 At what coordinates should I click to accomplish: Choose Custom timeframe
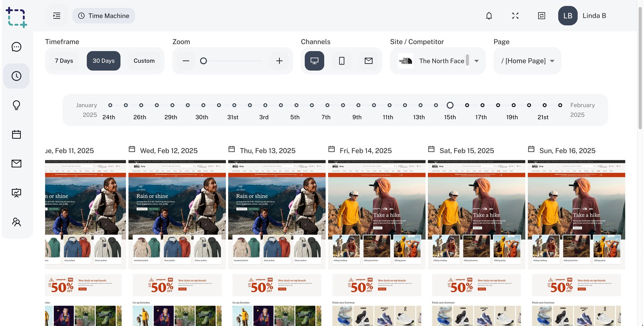point(144,61)
